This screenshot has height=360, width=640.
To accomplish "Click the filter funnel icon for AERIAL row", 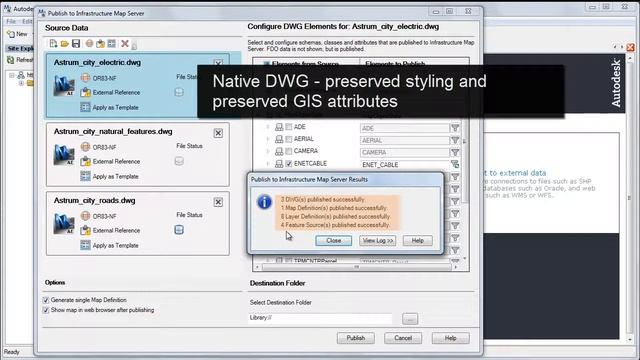I will (455, 140).
